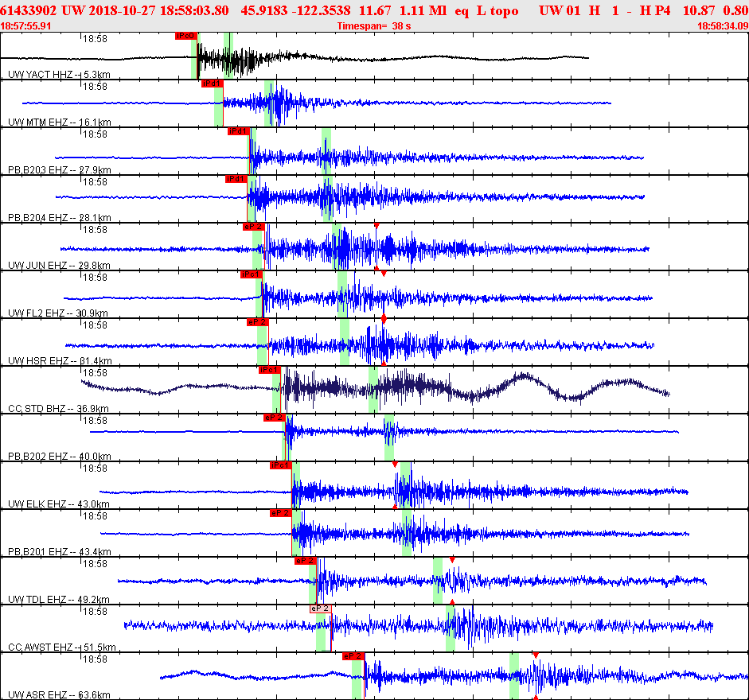Click the station label PB B204 EHZ -- 28.1km
Screen dimensions: 749x700
click(x=60, y=218)
